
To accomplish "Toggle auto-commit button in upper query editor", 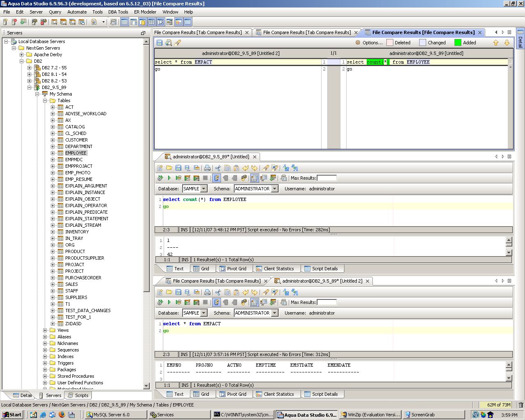I will pos(217,178).
